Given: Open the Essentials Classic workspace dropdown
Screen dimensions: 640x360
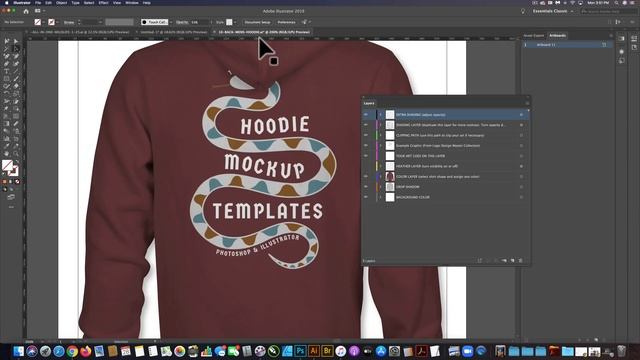Looking at the screenshot, I should (x=553, y=11).
